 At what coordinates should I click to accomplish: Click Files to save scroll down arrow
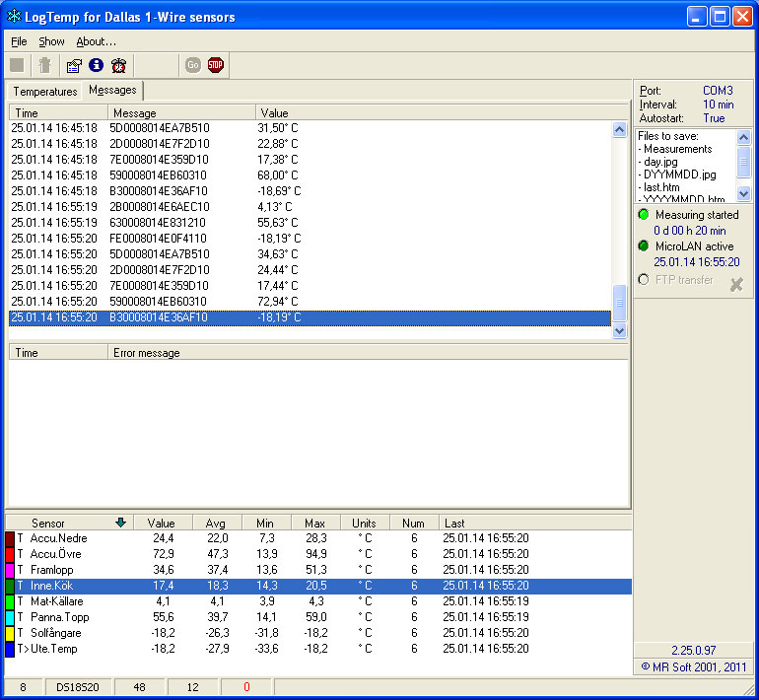pos(743,193)
